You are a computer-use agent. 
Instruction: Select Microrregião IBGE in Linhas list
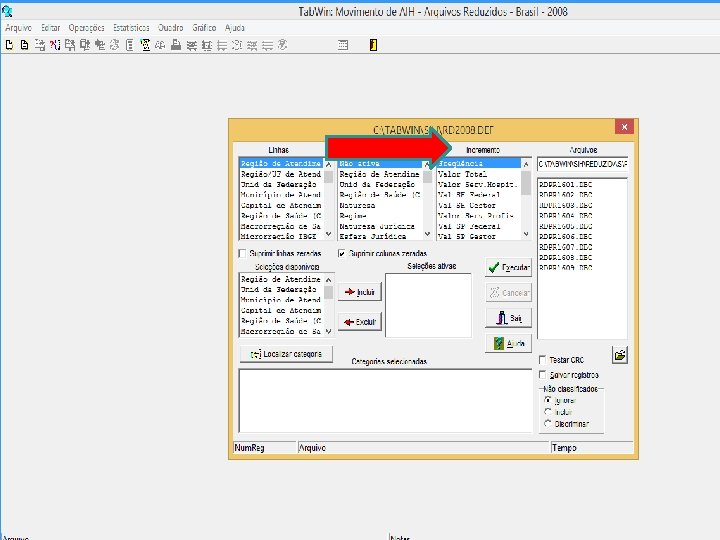[x=281, y=236]
